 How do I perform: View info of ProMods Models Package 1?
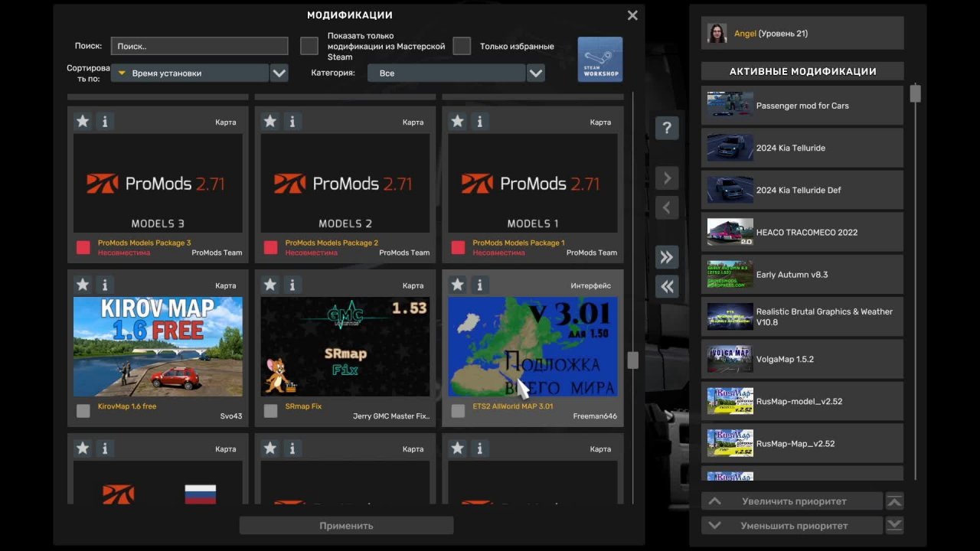[x=480, y=121]
